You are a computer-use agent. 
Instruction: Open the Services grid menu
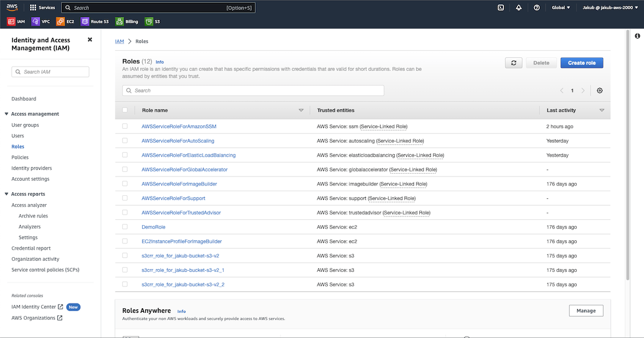click(42, 8)
